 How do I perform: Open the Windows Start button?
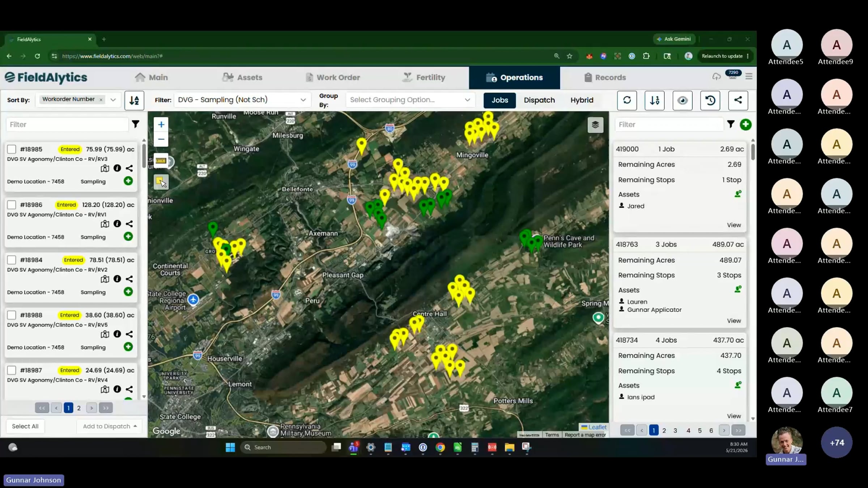pyautogui.click(x=230, y=448)
